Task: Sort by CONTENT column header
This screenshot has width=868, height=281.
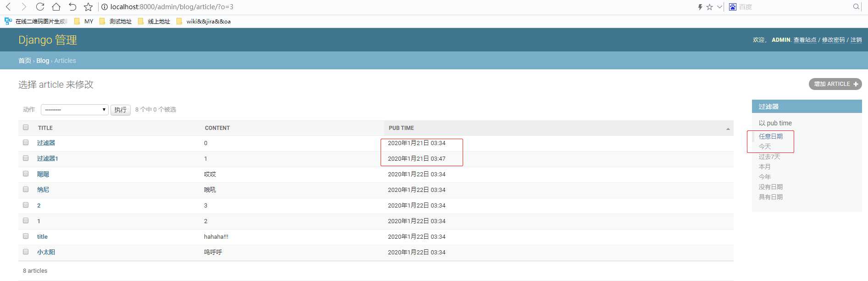Action: tap(217, 128)
